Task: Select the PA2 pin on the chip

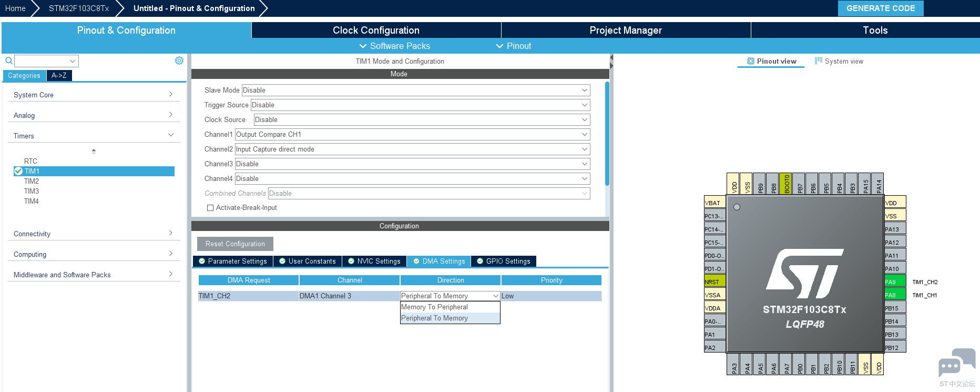Action: tap(715, 347)
